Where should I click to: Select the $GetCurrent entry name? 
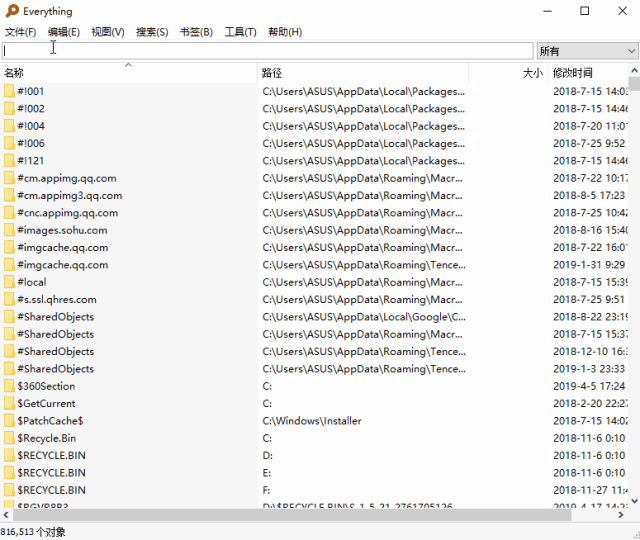coord(46,403)
